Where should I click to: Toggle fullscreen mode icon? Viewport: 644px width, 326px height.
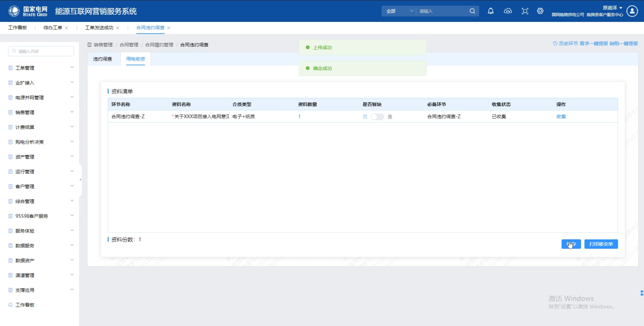click(525, 11)
